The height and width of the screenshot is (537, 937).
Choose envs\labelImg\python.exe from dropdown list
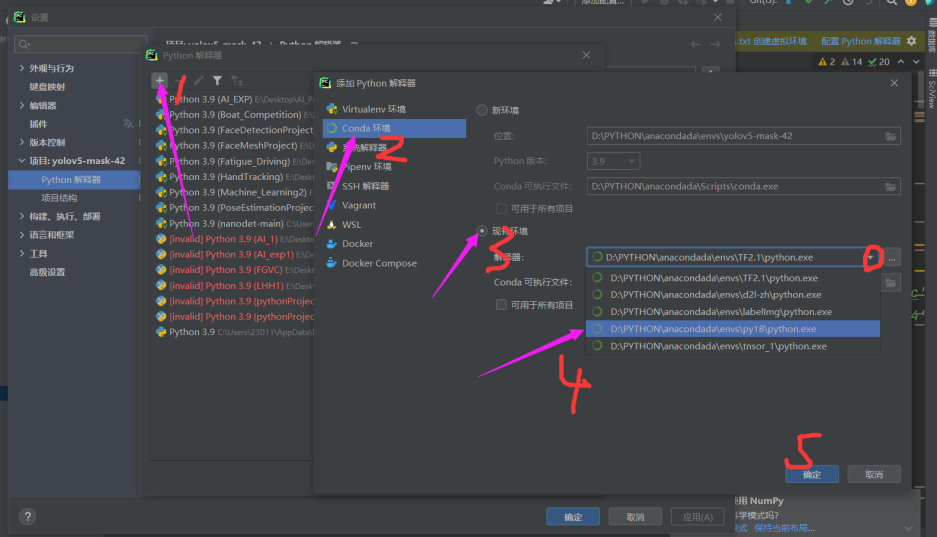point(733,312)
